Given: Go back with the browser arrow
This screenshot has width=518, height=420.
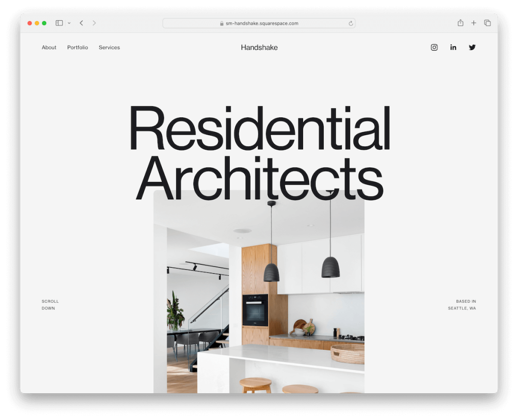Looking at the screenshot, I should 81,23.
